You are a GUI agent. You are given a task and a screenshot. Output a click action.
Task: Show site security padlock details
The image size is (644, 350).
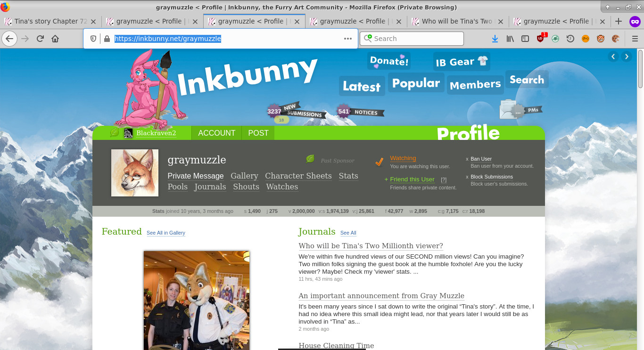[107, 39]
